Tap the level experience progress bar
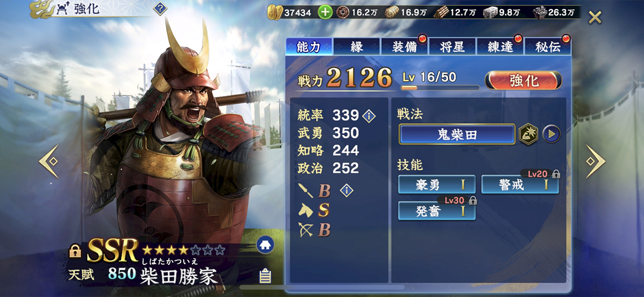Viewport: 644px width, 297px height. [x=440, y=87]
